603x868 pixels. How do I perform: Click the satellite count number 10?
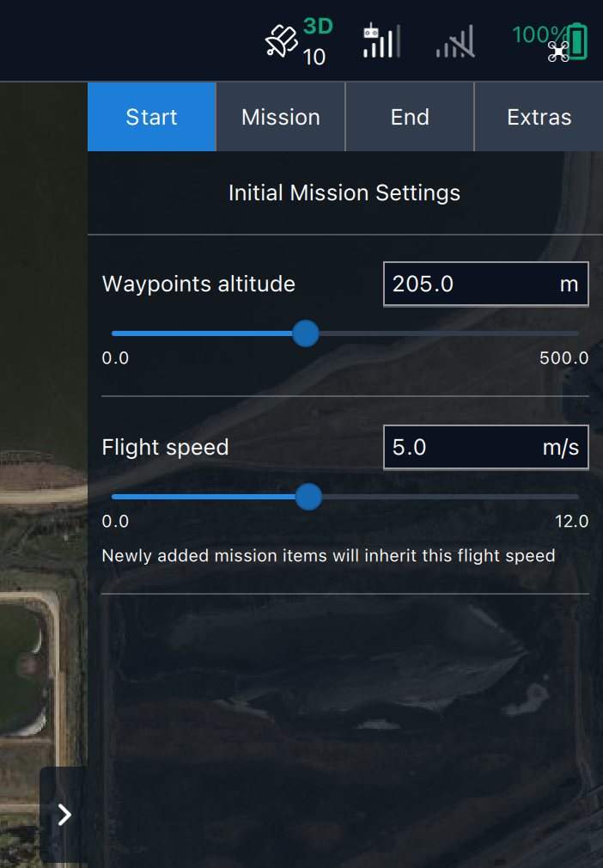coord(314,58)
